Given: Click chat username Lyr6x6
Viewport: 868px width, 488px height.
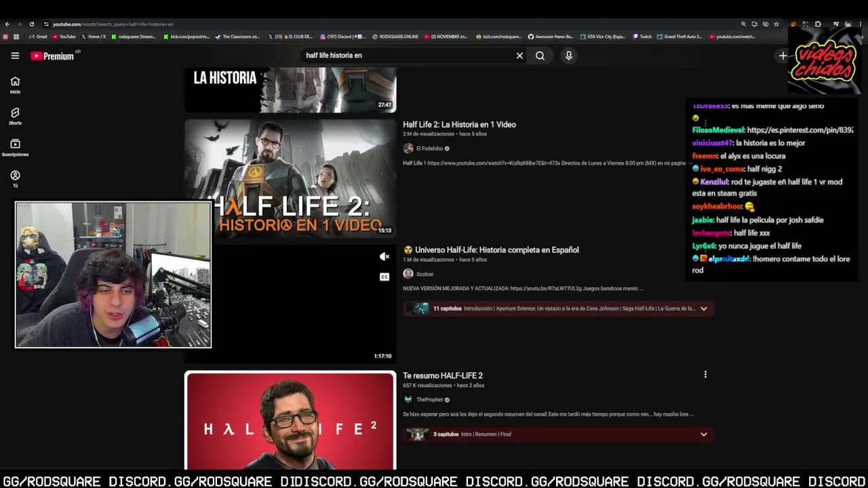Looking at the screenshot, I should 705,246.
